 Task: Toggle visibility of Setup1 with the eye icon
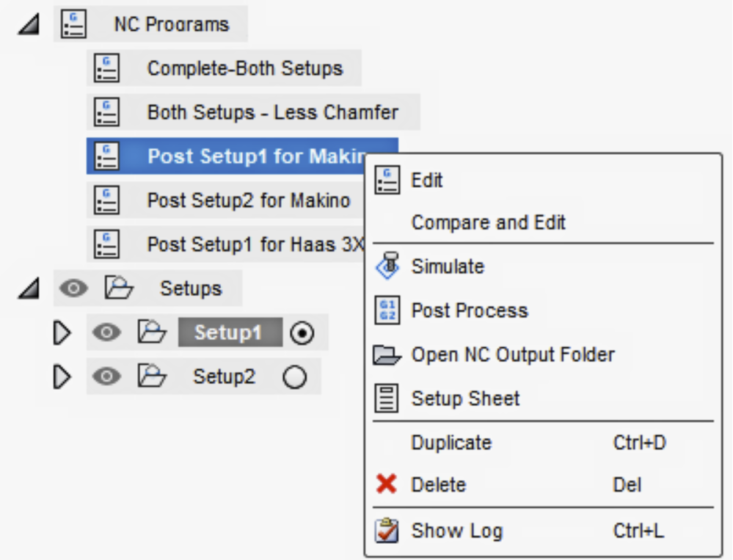[x=107, y=332]
